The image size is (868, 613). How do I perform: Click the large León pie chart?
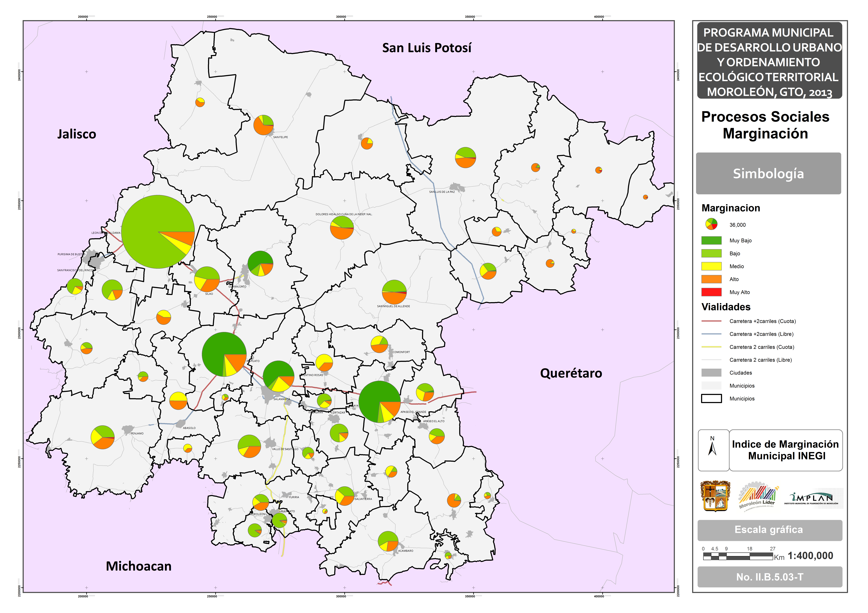(158, 232)
